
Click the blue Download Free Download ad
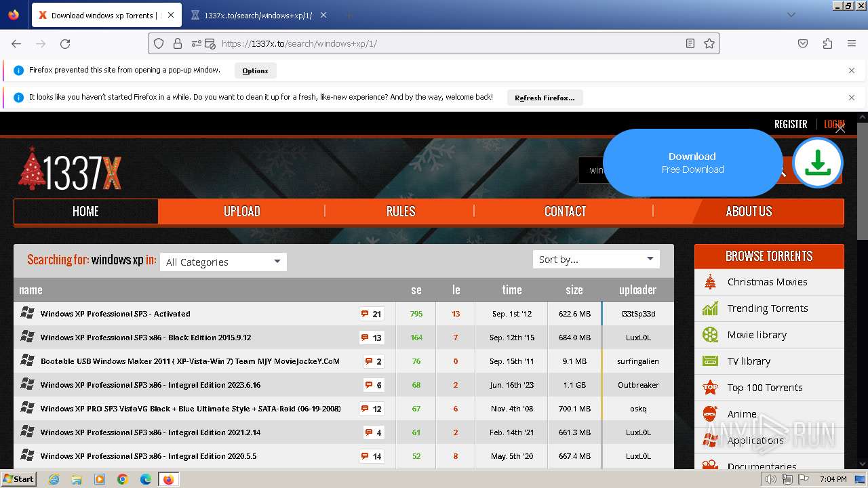(x=692, y=163)
